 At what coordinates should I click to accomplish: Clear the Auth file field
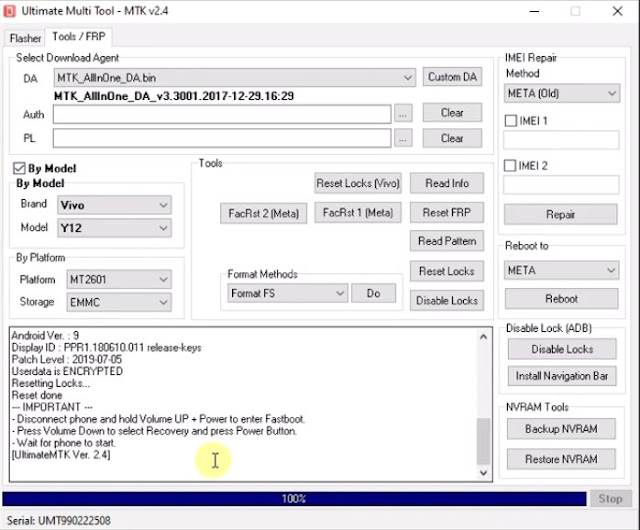452,113
